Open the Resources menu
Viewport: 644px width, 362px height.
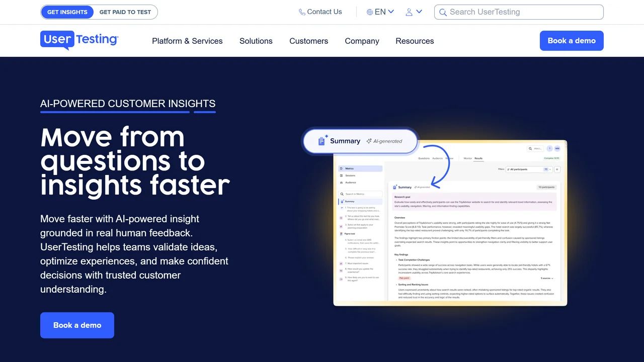415,41
